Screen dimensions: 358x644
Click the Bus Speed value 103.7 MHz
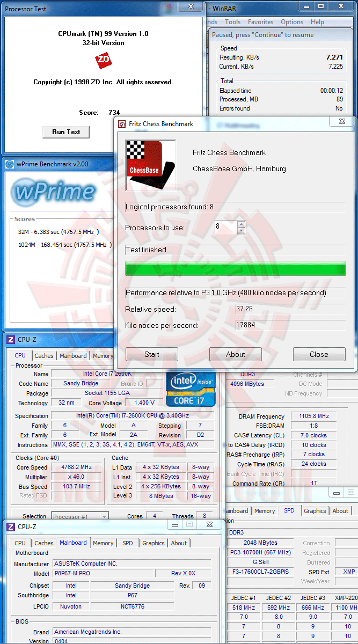(77, 487)
